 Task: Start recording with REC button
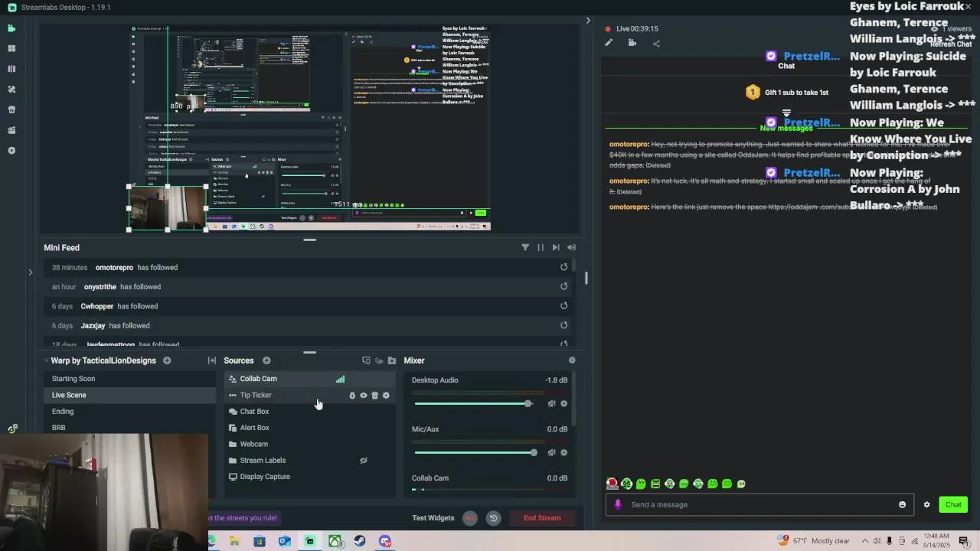[470, 518]
